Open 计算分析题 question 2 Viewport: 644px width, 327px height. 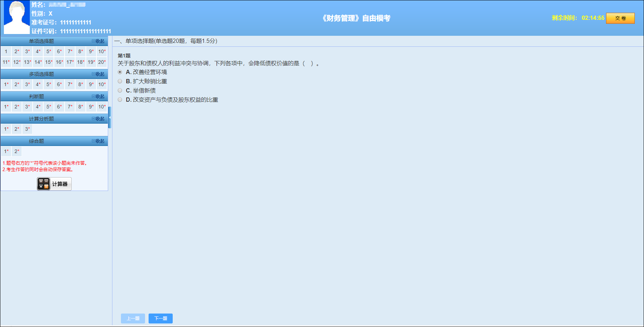point(16,129)
